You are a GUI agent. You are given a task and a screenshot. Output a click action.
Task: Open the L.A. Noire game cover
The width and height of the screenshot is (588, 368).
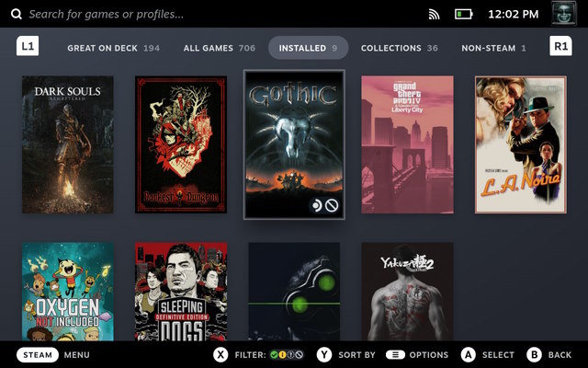[521, 144]
